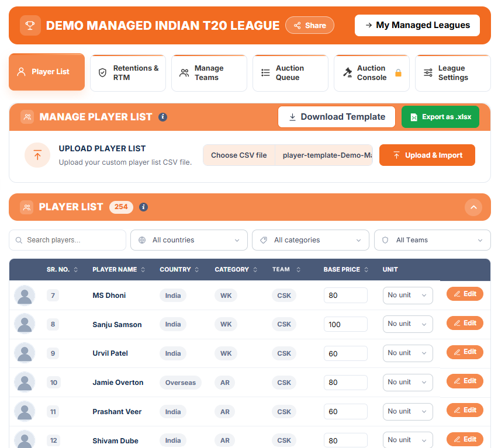Click Sanju Samson's avatar icon
The height and width of the screenshot is (448, 498).
pyautogui.click(x=25, y=324)
